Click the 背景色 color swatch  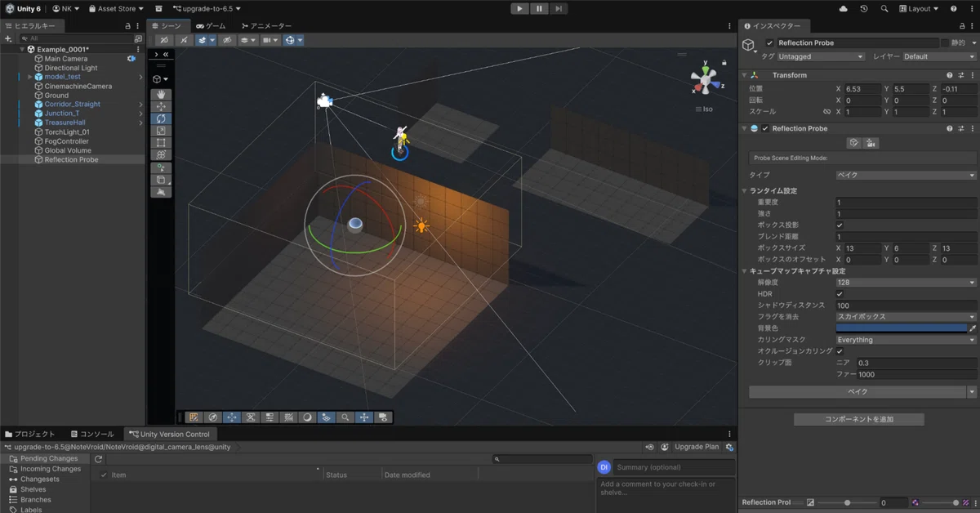901,328
